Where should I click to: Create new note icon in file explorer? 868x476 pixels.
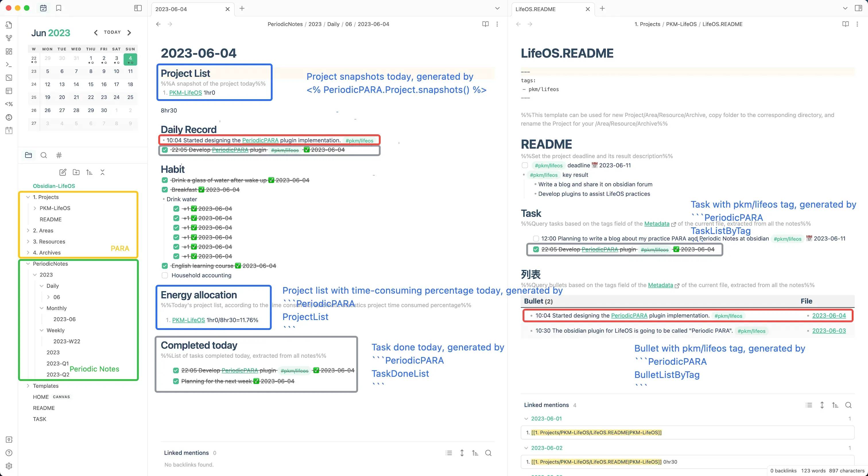(63, 172)
